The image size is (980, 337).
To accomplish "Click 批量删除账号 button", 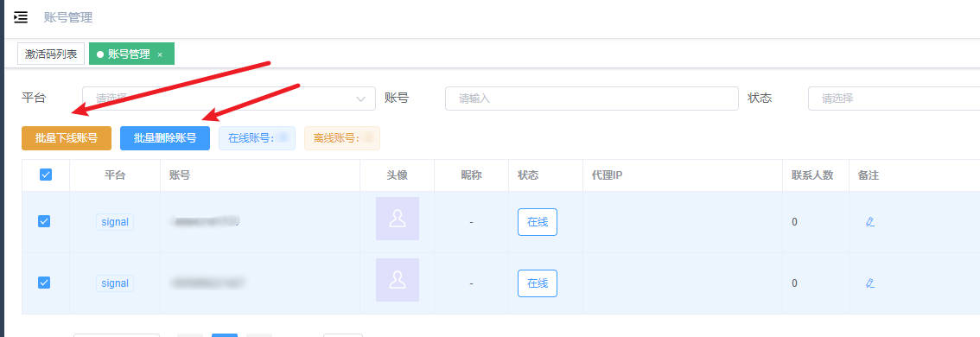I will [x=165, y=138].
